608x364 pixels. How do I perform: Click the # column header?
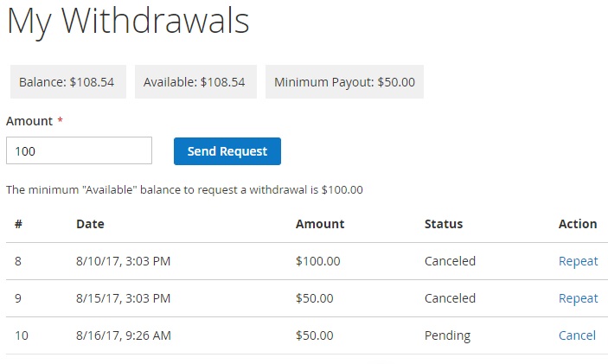pyautogui.click(x=18, y=224)
